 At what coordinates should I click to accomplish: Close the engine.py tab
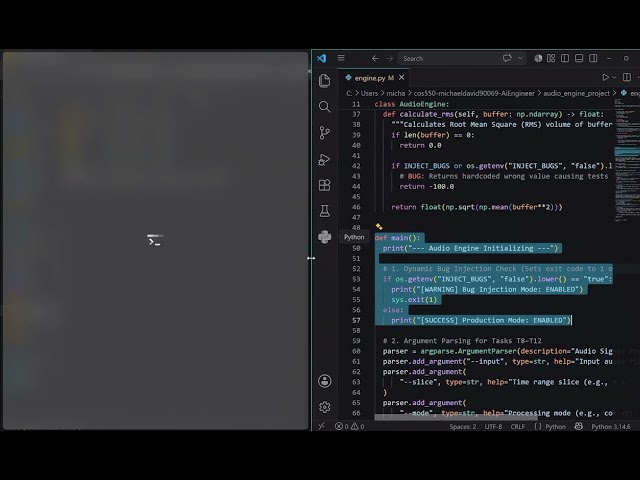point(402,78)
